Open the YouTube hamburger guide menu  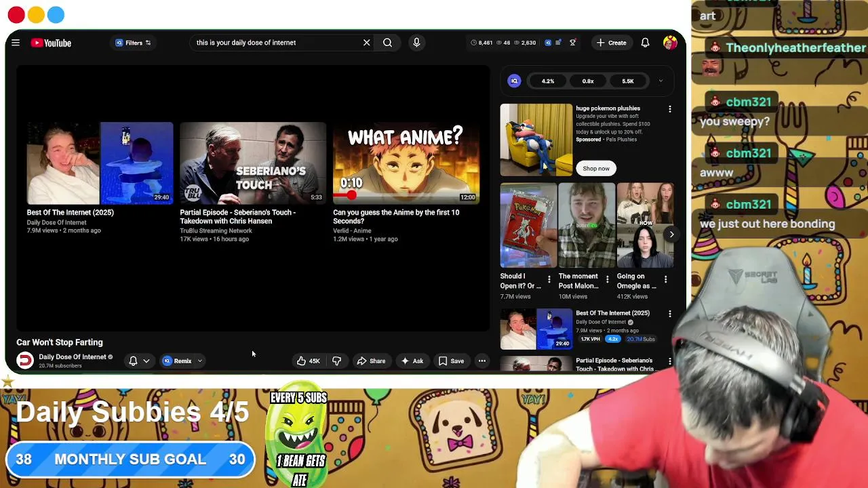point(16,43)
